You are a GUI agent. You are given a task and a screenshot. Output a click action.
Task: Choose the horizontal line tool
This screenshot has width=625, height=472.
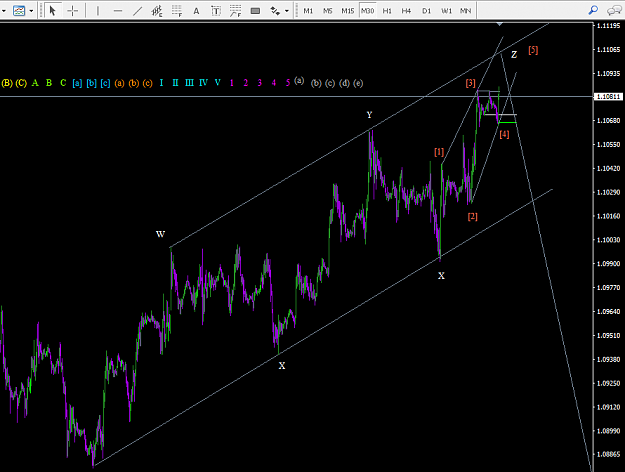(118, 11)
